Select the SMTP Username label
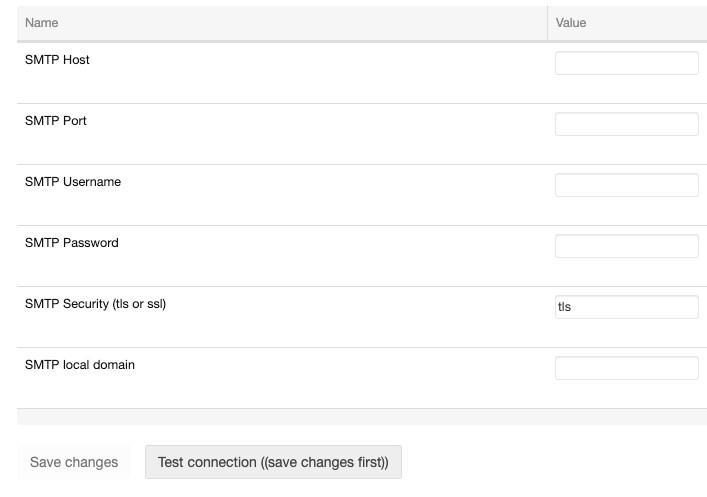Screen dimensions: 707x497 [73, 182]
